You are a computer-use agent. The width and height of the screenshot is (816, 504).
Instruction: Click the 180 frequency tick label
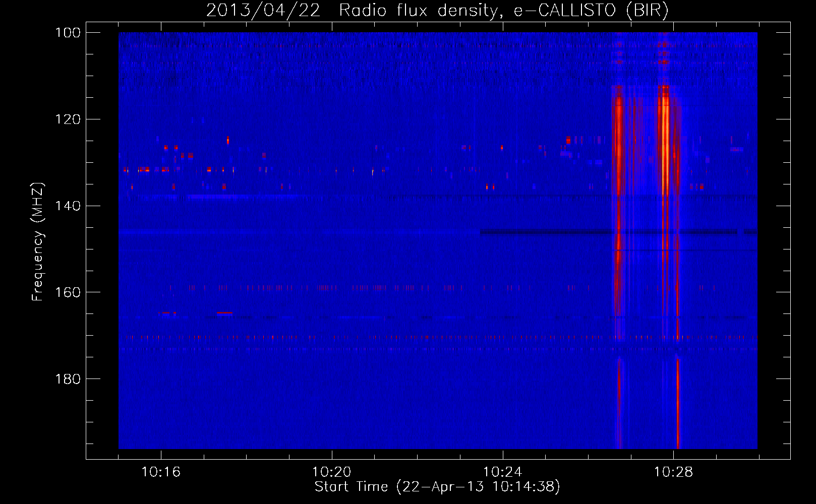68,379
